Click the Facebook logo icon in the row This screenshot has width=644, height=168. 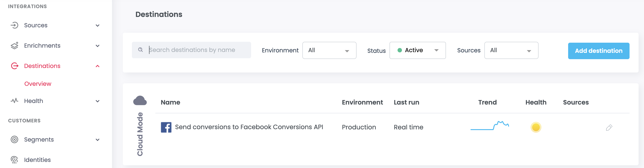point(166,127)
